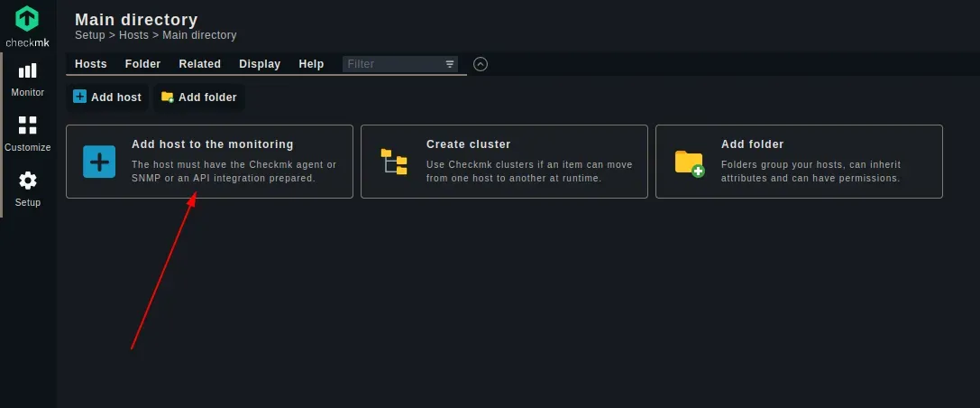Screen dimensions: 980x408
Task: Open the Related menu
Action: 199,64
